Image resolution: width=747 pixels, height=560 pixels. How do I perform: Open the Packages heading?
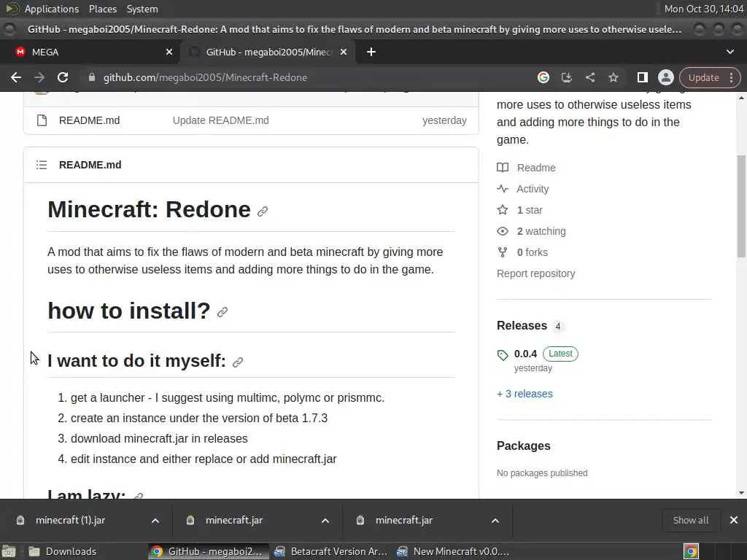[x=523, y=446]
